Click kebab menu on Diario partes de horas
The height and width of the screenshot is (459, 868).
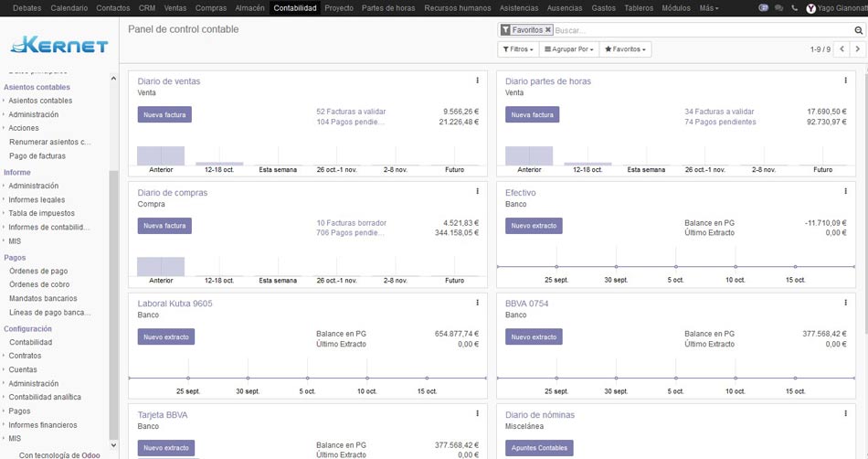(844, 80)
